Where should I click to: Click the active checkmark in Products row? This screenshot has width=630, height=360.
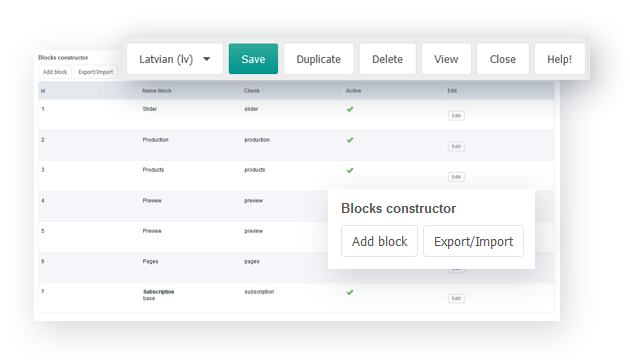350,170
